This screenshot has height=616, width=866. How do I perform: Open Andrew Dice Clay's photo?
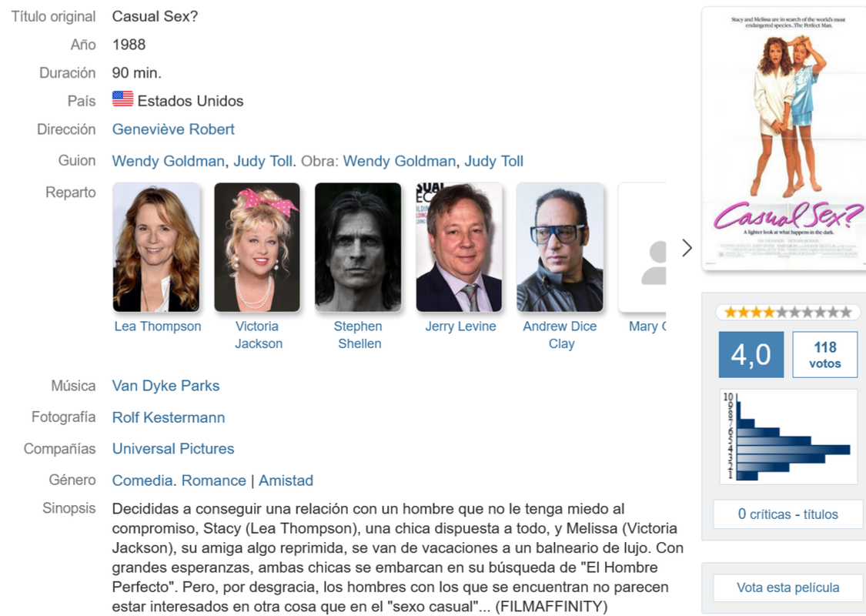click(x=560, y=247)
